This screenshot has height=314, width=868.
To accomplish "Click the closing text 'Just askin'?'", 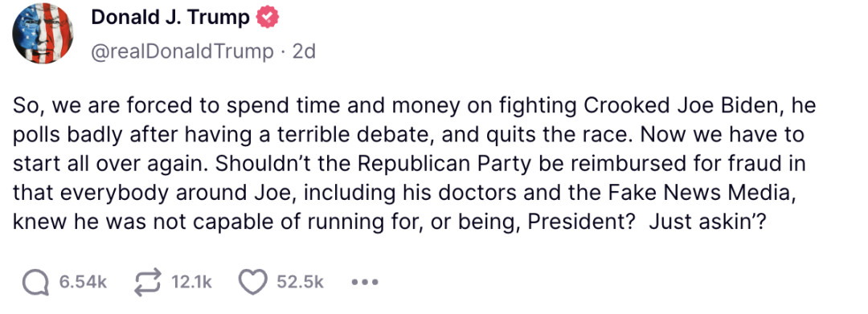I will pyautogui.click(x=707, y=221).
